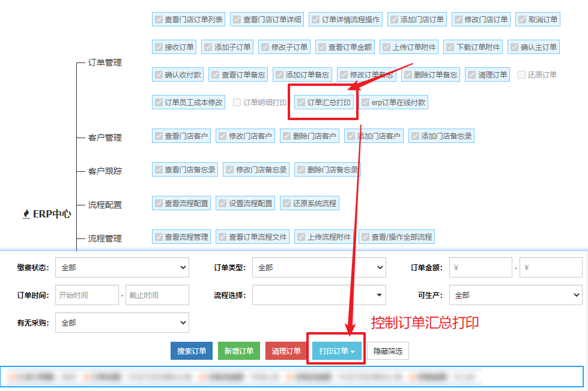Open the 流程选择 combo box
Screen dimensions: 588x391
pyautogui.click(x=319, y=295)
